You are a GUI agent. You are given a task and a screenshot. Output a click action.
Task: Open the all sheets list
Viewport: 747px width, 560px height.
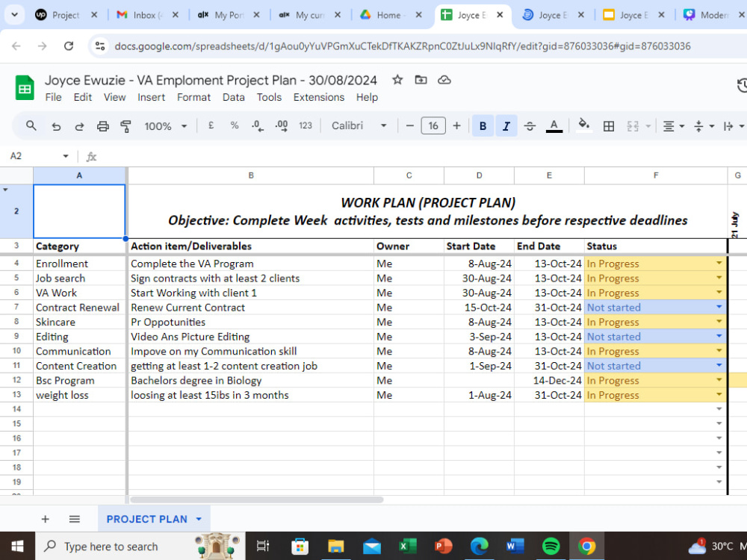[74, 519]
